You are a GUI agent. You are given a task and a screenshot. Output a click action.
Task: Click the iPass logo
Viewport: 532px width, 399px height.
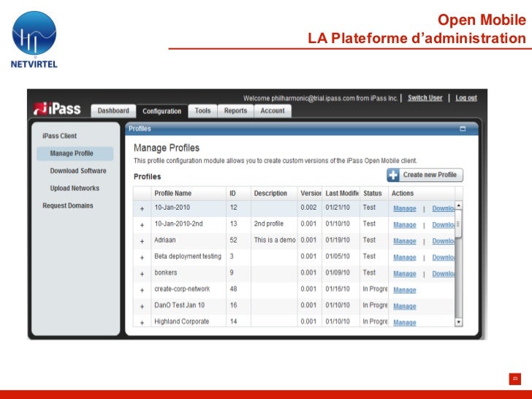point(57,109)
